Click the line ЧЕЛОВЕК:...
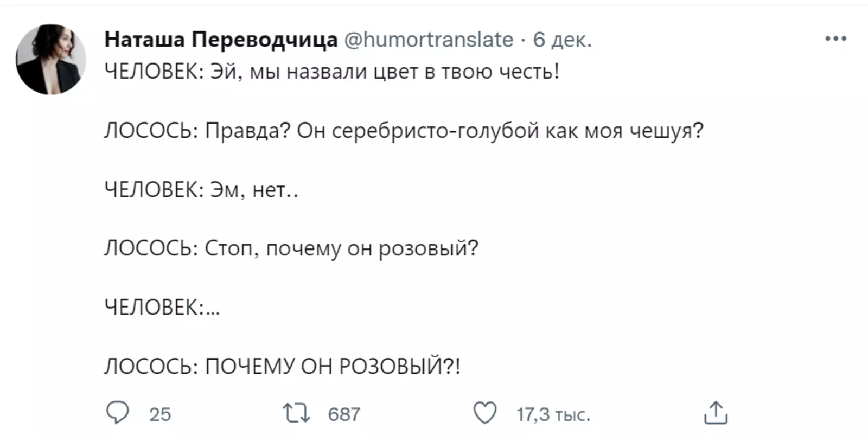 coord(162,308)
